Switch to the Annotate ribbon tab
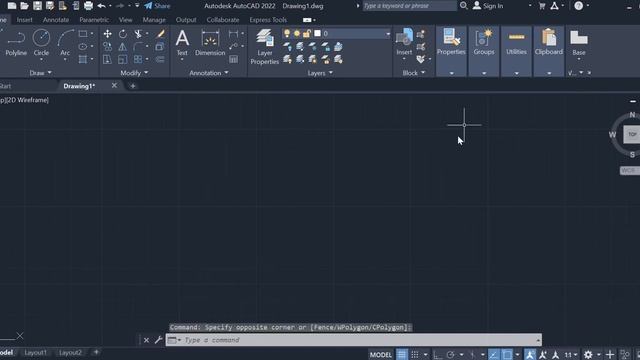 click(x=56, y=20)
